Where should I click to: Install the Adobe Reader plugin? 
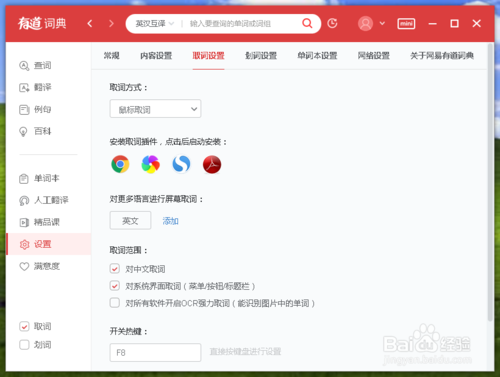(x=212, y=164)
